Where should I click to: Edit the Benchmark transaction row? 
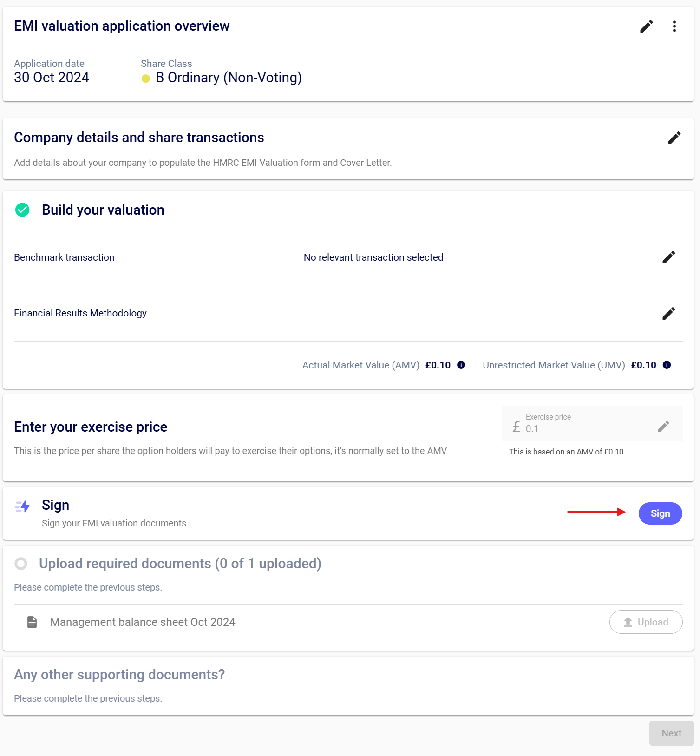click(x=668, y=257)
